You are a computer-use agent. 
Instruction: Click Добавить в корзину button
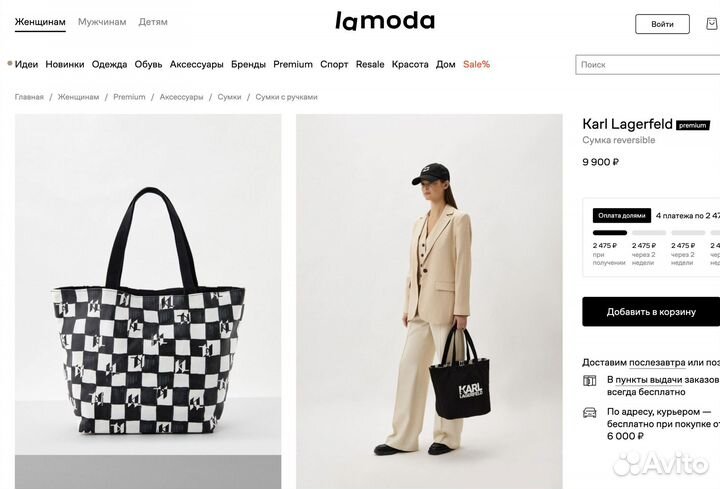click(651, 312)
